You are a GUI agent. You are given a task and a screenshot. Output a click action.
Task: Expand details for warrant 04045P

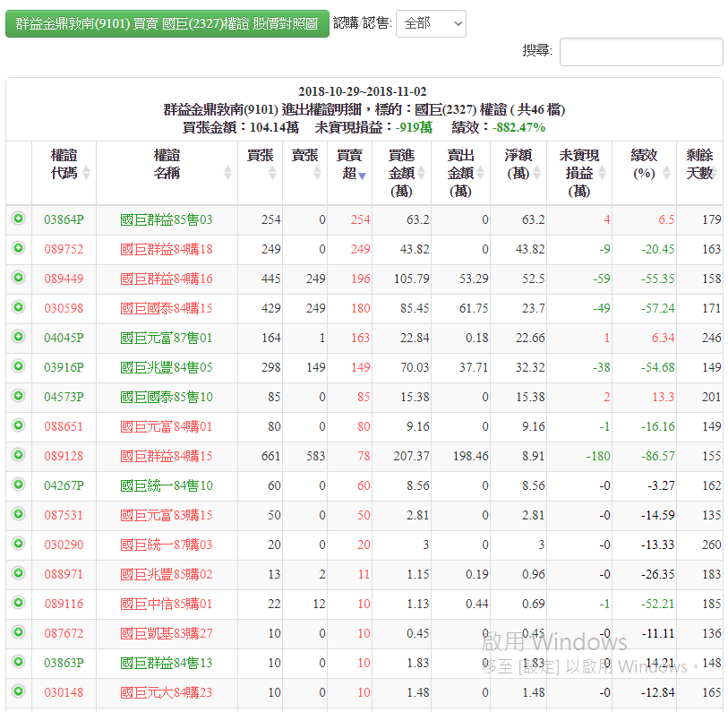click(18, 338)
